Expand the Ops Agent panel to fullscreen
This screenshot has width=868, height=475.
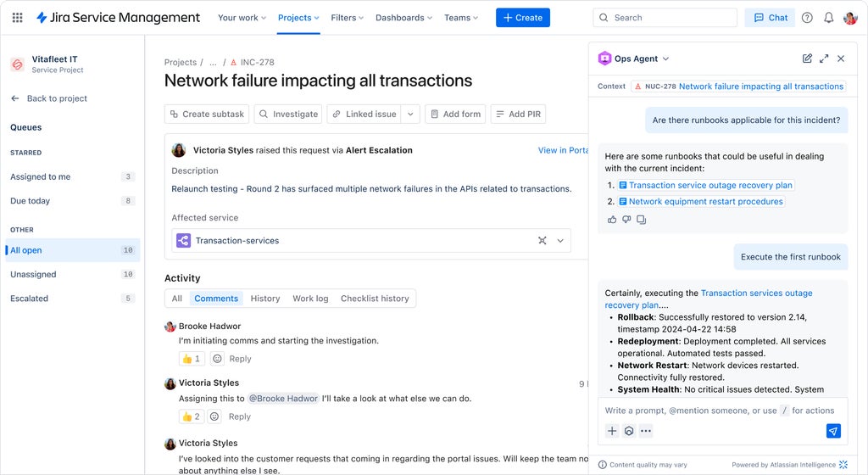[824, 59]
